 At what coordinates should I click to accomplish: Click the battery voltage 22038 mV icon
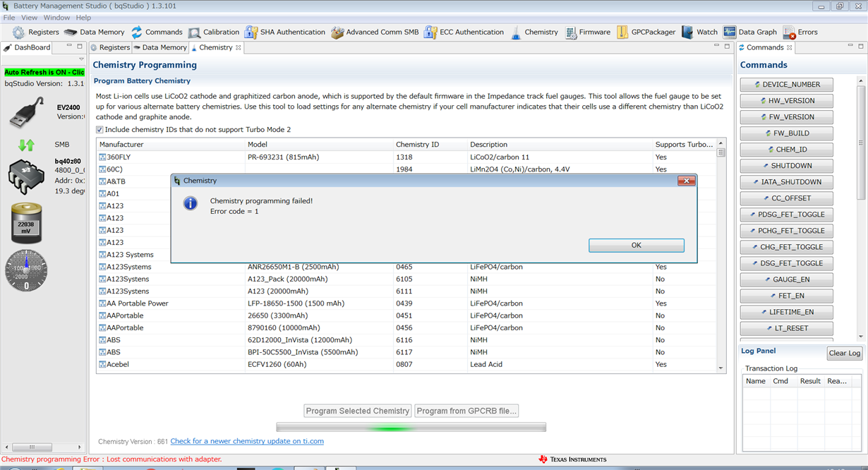pyautogui.click(x=26, y=223)
